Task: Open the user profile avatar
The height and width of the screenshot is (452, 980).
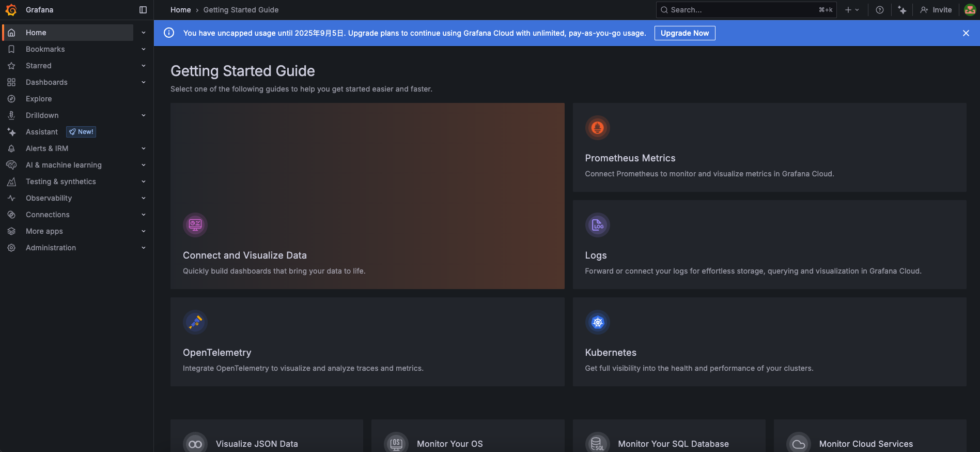Action: tap(970, 10)
